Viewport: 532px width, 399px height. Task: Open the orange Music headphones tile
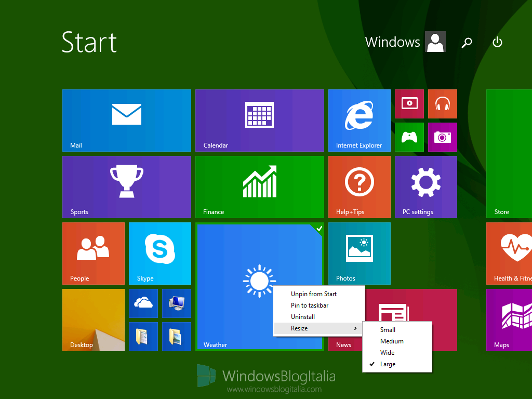(x=443, y=104)
